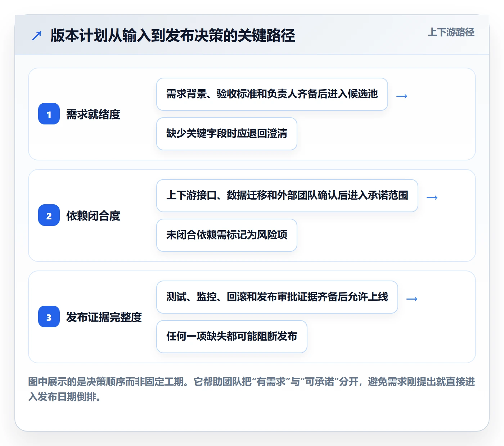The height and width of the screenshot is (446, 504).
Task: Open the card 未闭合依赖需标记为风险项
Action: (x=227, y=235)
